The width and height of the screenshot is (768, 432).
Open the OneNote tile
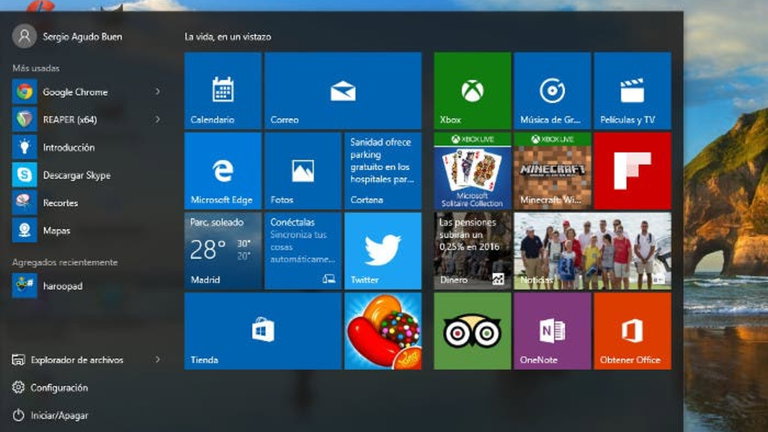552,331
